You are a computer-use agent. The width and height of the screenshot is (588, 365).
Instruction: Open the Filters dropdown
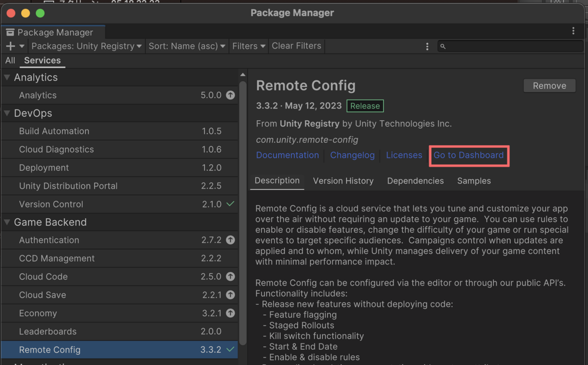coord(248,46)
